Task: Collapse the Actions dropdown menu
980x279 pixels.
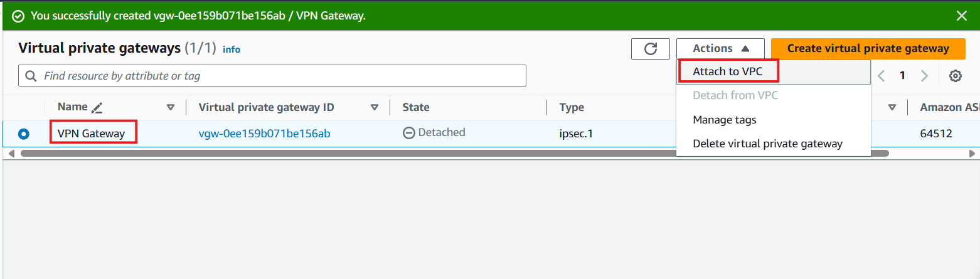Action: click(x=720, y=49)
